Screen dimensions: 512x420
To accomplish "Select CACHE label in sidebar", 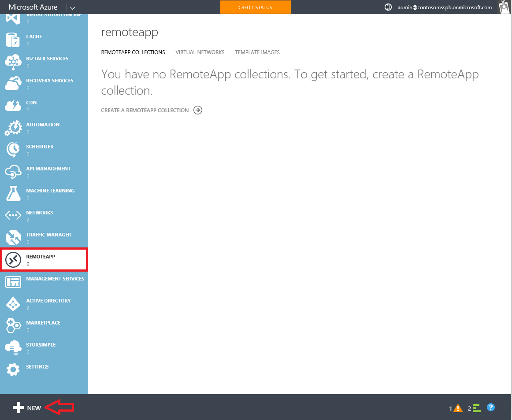I will click(34, 37).
